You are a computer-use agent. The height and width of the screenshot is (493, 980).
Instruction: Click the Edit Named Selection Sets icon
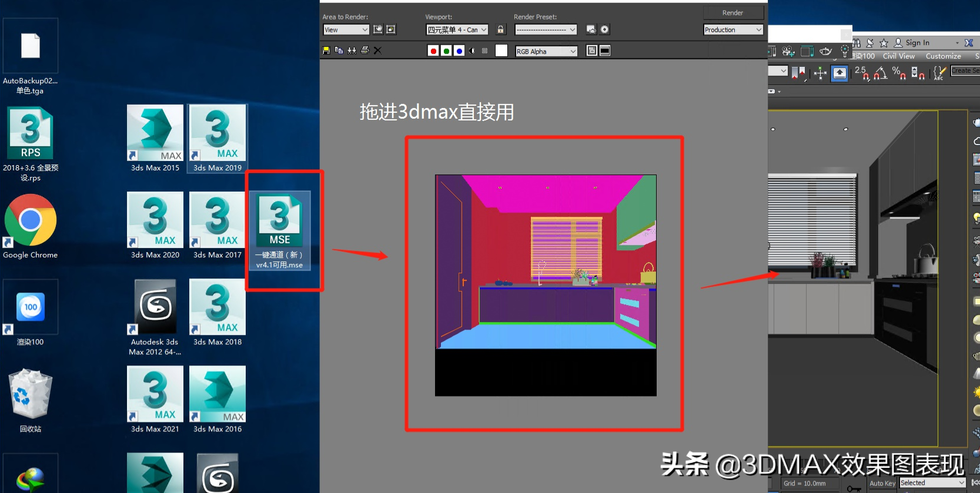click(939, 73)
